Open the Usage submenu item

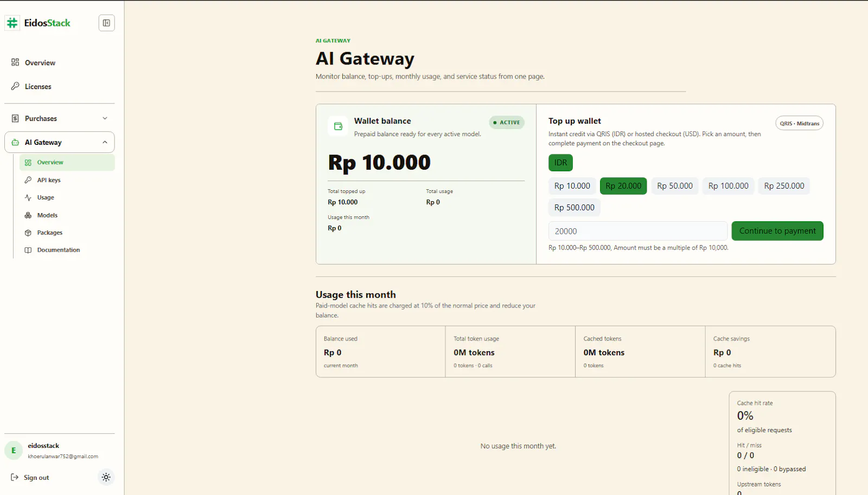pos(67,197)
